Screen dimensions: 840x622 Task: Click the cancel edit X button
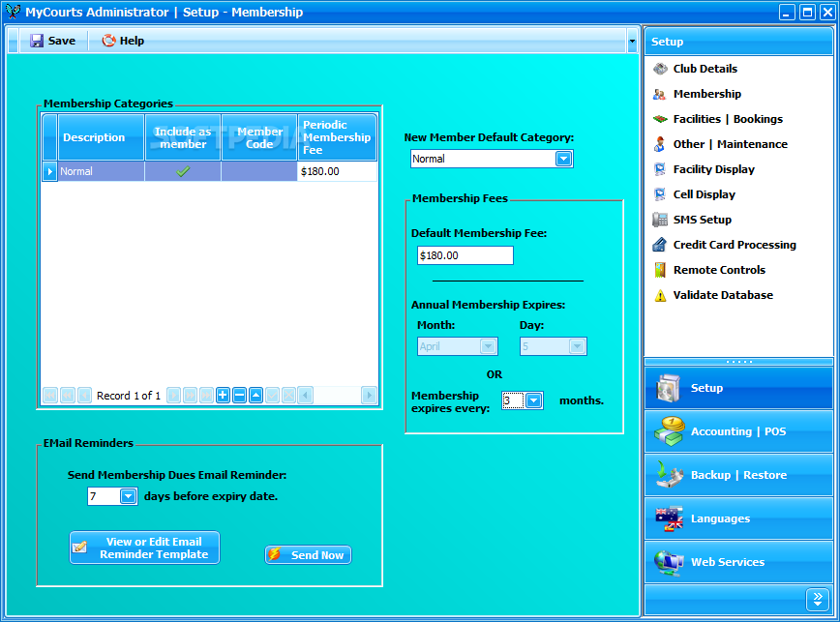pyautogui.click(x=288, y=396)
